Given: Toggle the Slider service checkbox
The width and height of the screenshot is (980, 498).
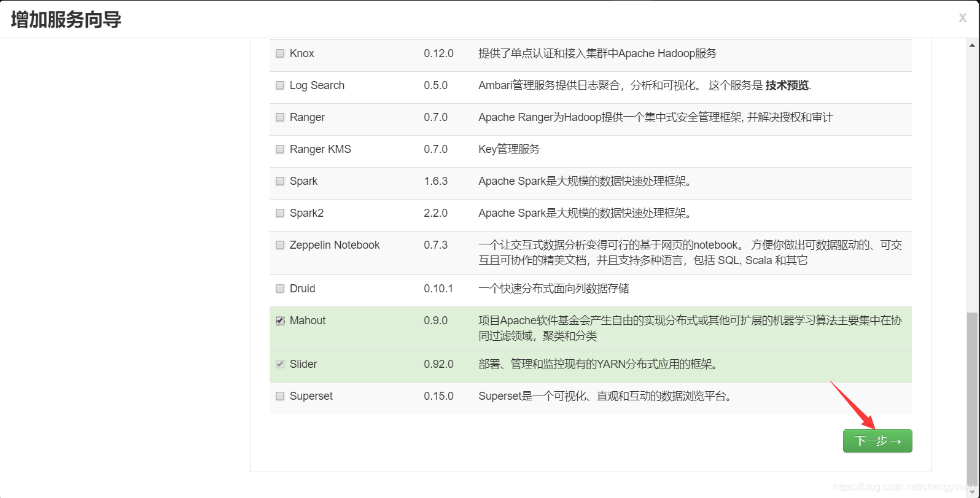Looking at the screenshot, I should click(280, 364).
